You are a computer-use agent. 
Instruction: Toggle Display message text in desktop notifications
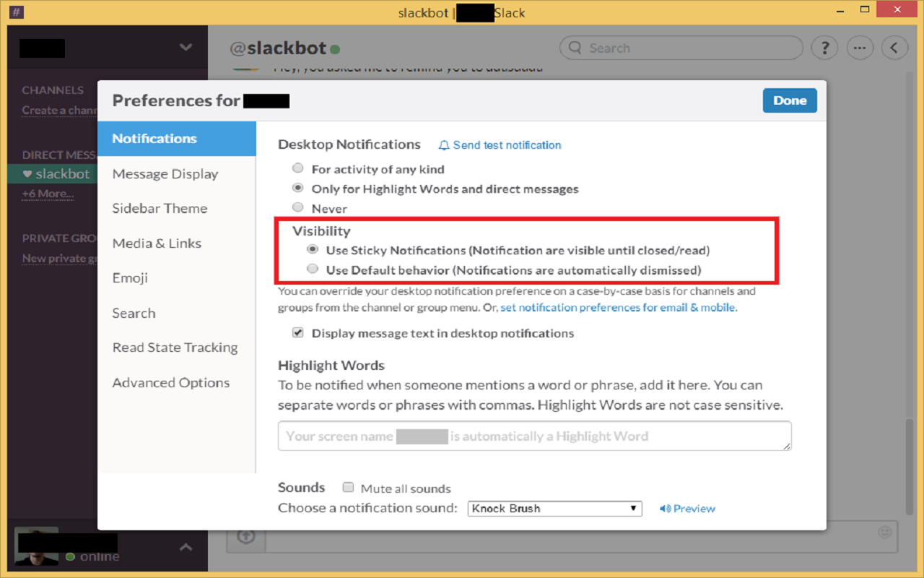tap(297, 333)
